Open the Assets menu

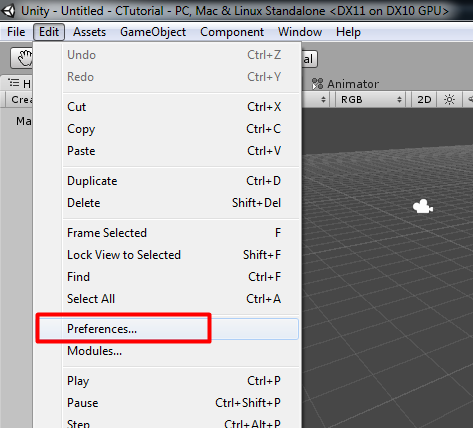[x=89, y=32]
